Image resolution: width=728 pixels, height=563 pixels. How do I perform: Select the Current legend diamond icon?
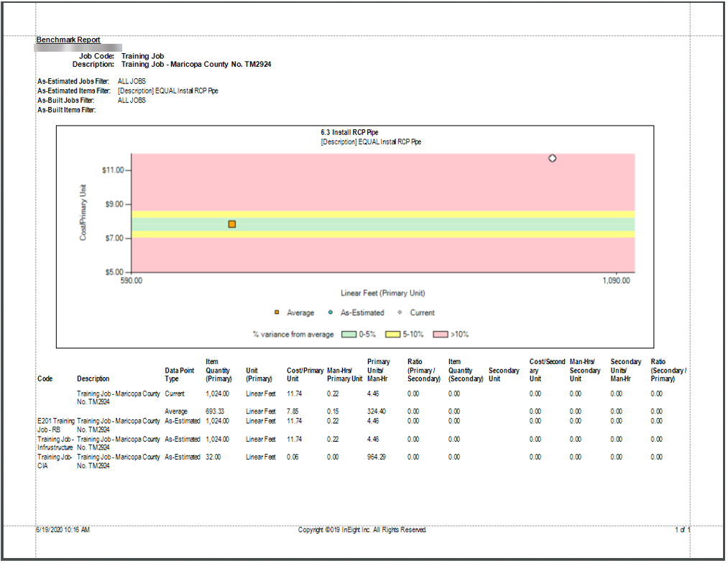pyautogui.click(x=400, y=312)
